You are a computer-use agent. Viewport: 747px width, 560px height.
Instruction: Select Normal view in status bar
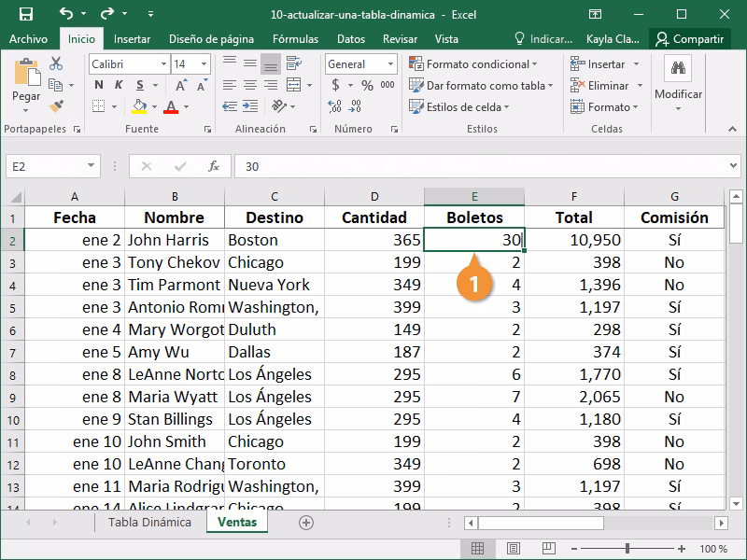(x=477, y=549)
